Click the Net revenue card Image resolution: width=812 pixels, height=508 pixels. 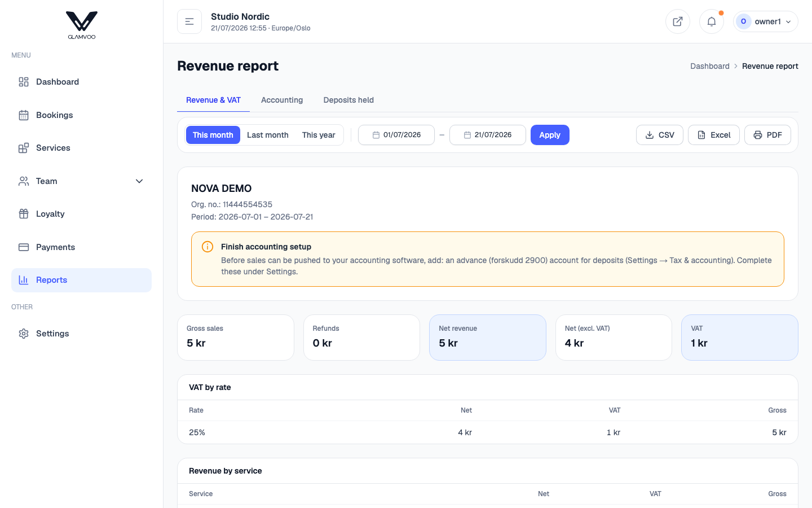click(488, 338)
